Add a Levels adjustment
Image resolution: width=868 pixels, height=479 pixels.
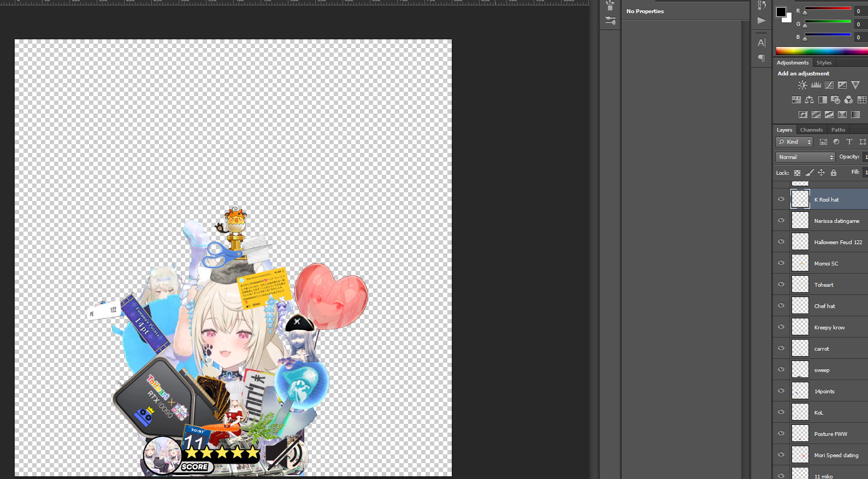click(816, 85)
